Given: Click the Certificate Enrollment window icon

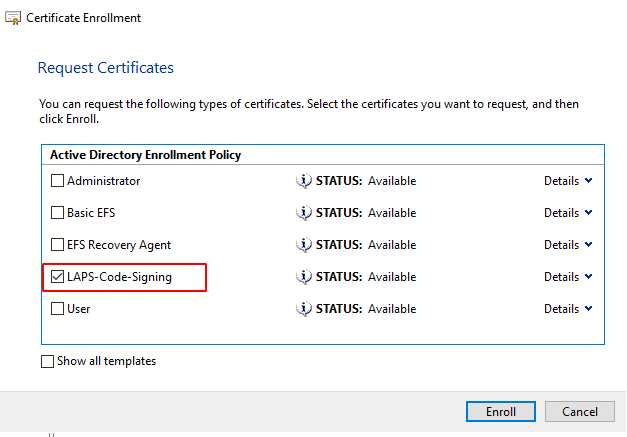Looking at the screenshot, I should tap(13, 18).
